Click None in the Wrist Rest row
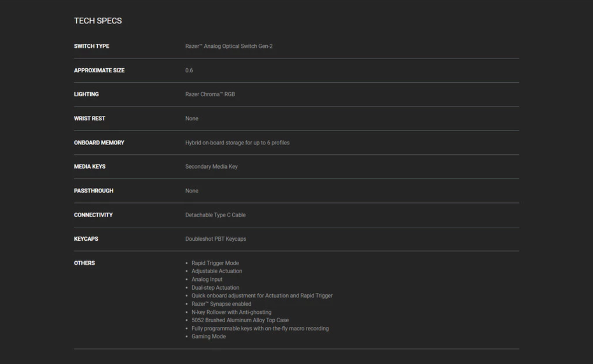593x364 pixels. tap(192, 119)
